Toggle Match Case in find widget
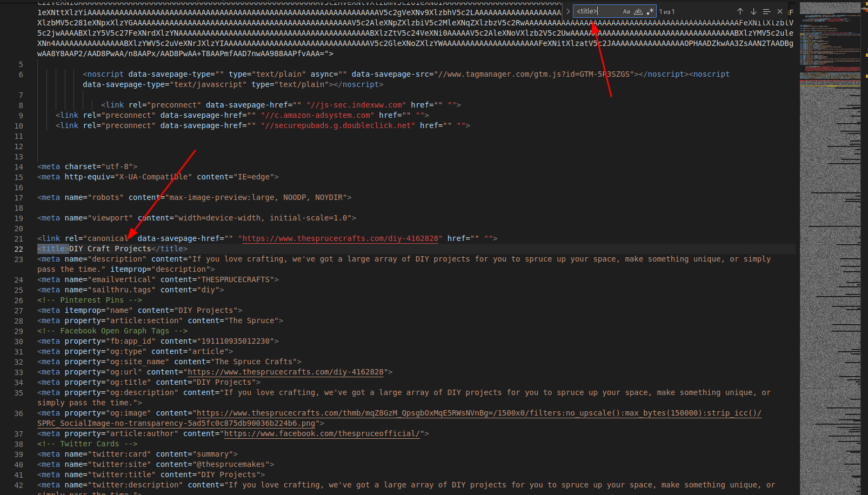868x495 pixels. click(626, 11)
